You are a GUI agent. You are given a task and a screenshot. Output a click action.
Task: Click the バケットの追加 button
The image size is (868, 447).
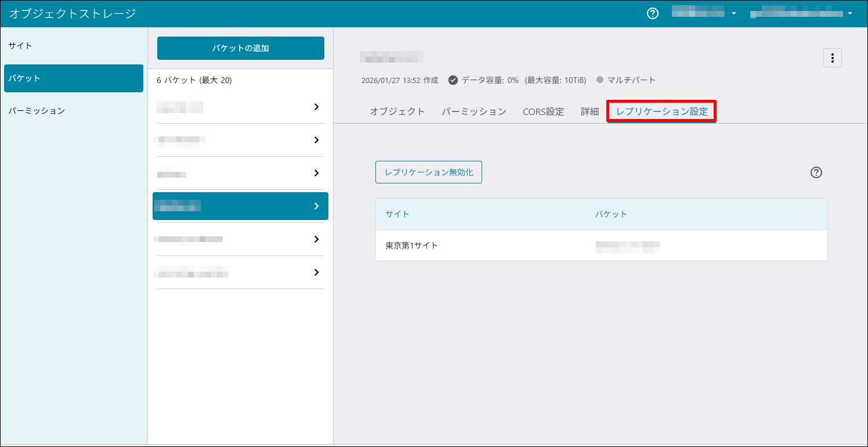[240, 48]
